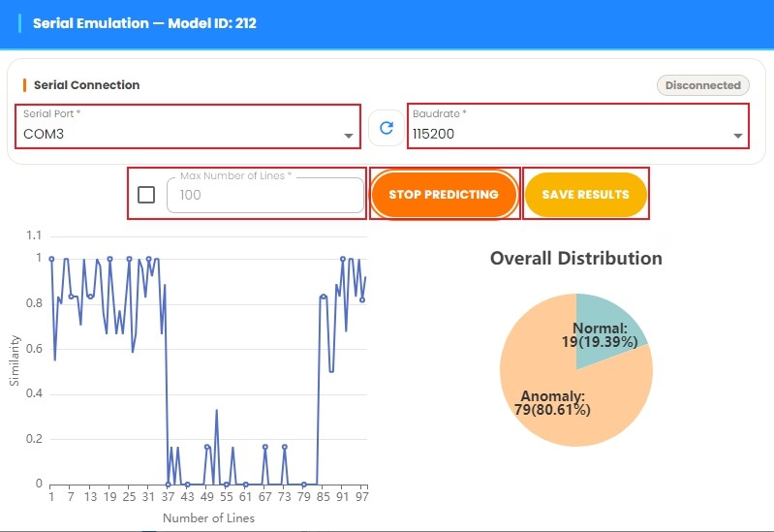Viewport: 774px width, 532px height.
Task: Enable the Max Number of Lines checkbox
Action: (146, 195)
